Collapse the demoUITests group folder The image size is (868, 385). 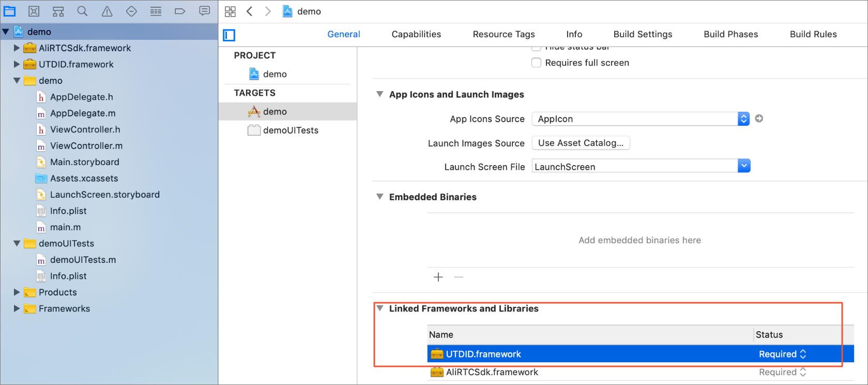click(17, 243)
